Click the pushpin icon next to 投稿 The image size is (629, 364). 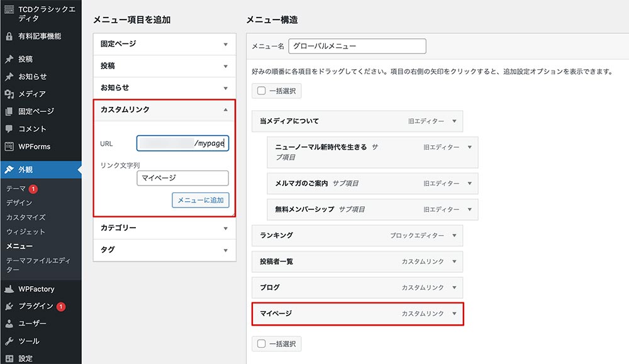click(9, 60)
